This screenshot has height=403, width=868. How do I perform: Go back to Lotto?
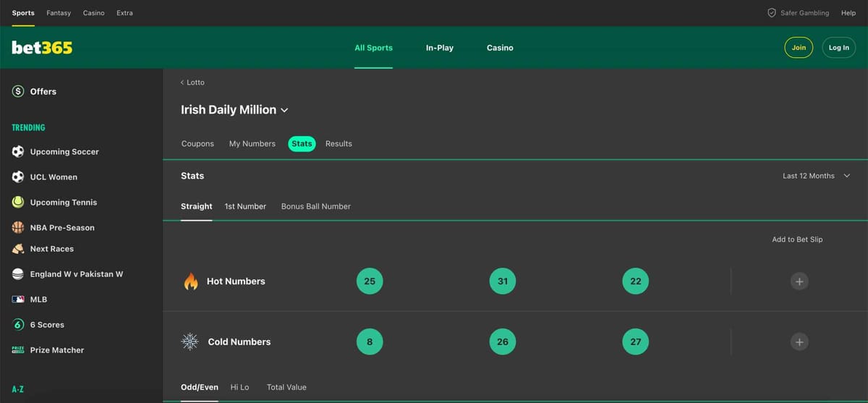(x=192, y=82)
